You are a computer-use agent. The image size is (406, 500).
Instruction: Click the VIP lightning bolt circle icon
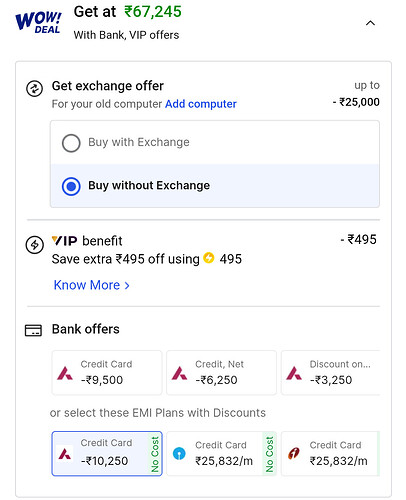(x=34, y=245)
